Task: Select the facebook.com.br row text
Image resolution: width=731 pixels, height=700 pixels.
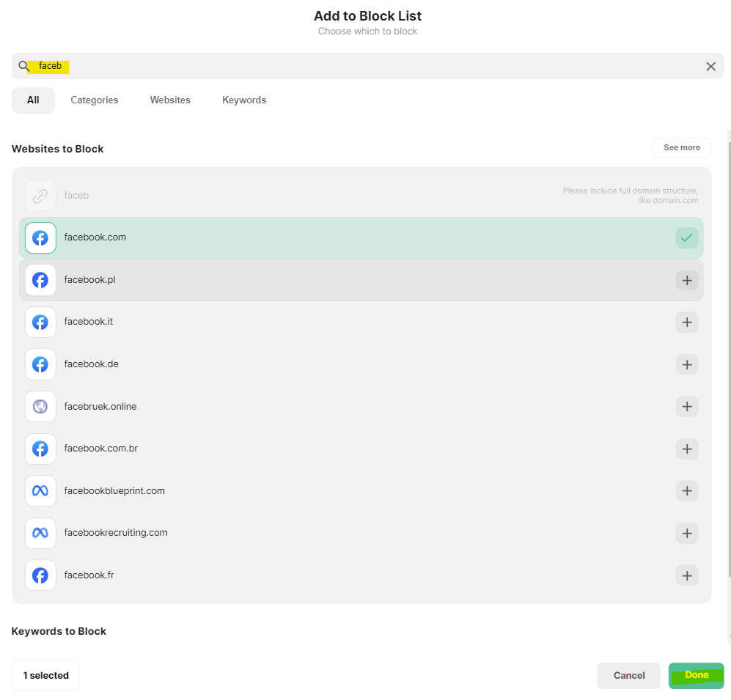Action: tap(100, 449)
